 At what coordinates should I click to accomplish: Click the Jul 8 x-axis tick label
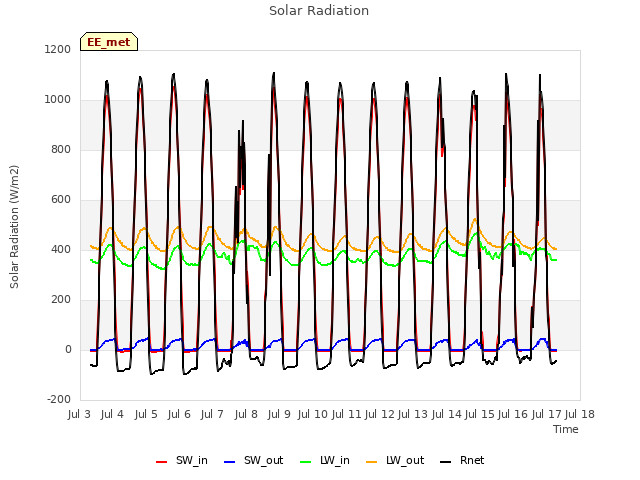point(246,414)
